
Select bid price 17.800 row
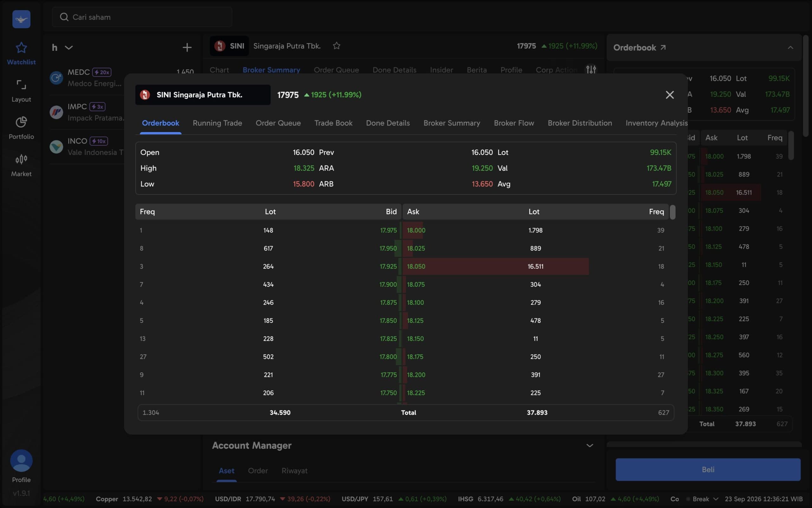[x=268, y=357]
